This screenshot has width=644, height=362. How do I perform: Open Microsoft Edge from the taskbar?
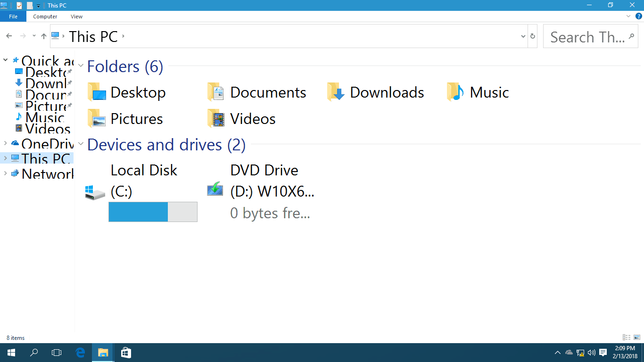[80, 352]
